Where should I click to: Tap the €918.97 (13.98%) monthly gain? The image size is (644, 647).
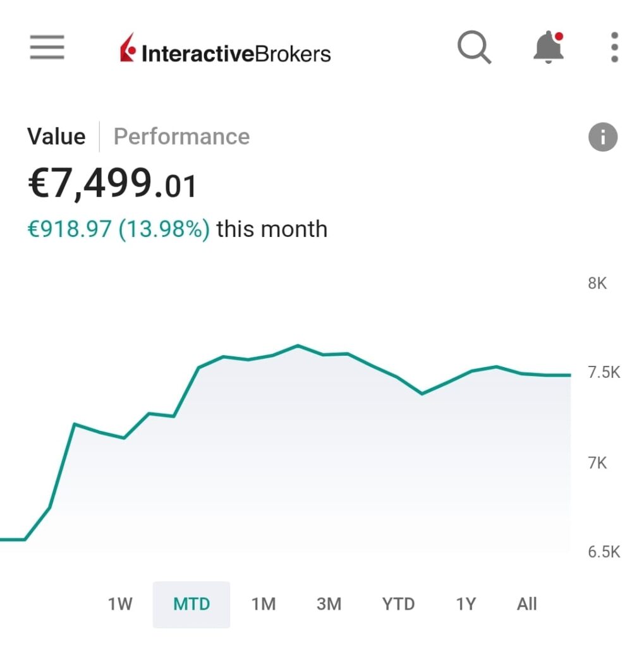(x=118, y=229)
